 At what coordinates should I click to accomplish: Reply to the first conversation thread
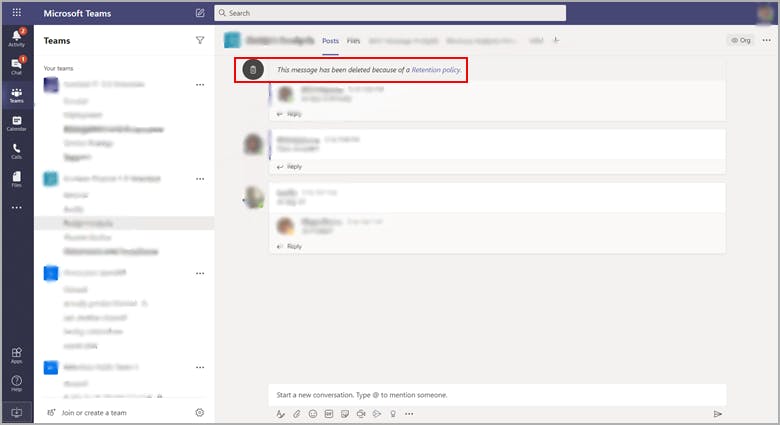(289, 114)
